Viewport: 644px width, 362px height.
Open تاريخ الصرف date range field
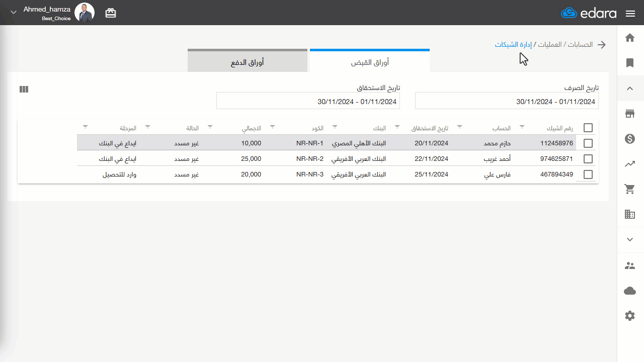click(507, 101)
